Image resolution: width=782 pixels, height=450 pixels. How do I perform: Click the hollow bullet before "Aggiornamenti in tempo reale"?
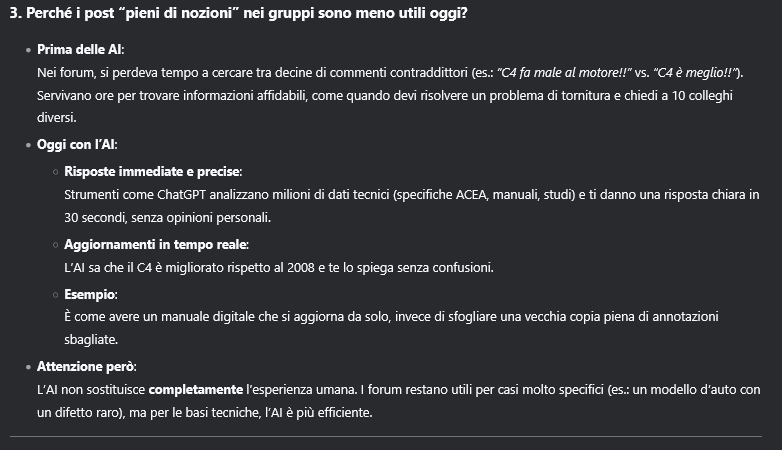tap(53, 245)
